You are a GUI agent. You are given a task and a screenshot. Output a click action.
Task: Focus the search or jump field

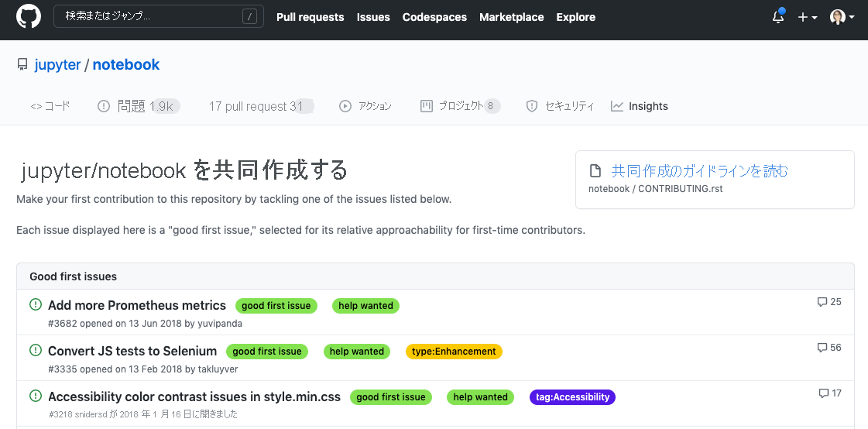158,16
